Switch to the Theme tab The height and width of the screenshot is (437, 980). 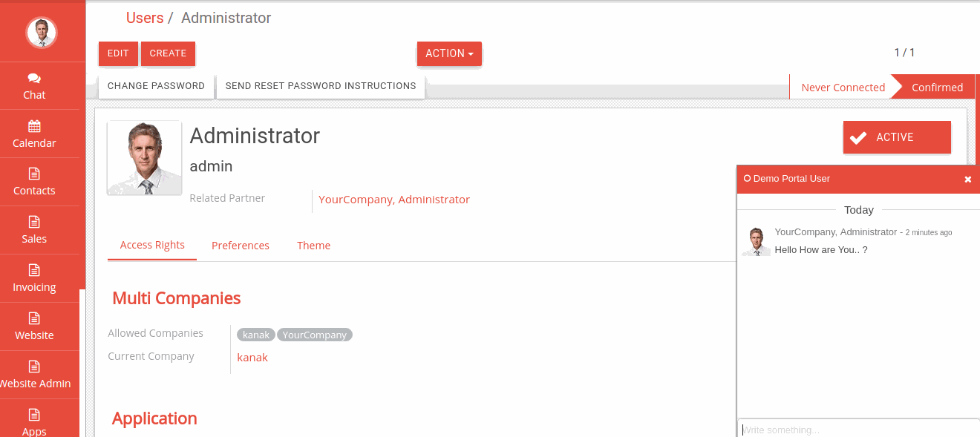tap(313, 246)
